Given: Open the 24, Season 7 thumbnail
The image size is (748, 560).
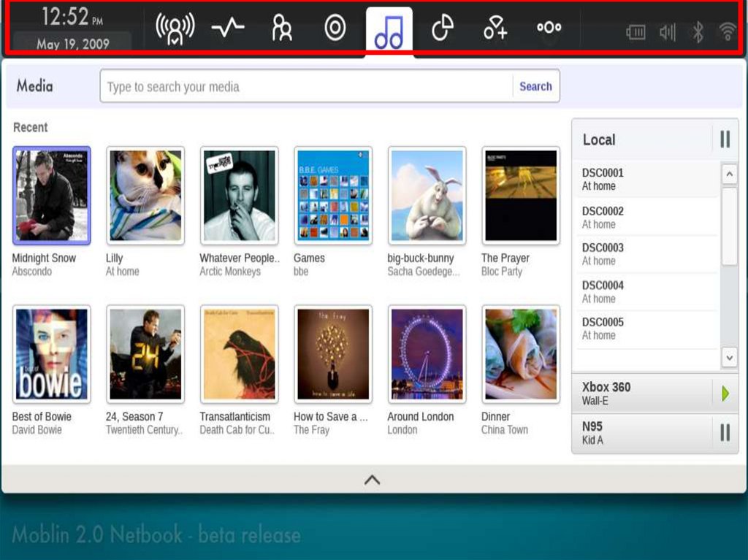Looking at the screenshot, I should point(145,354).
